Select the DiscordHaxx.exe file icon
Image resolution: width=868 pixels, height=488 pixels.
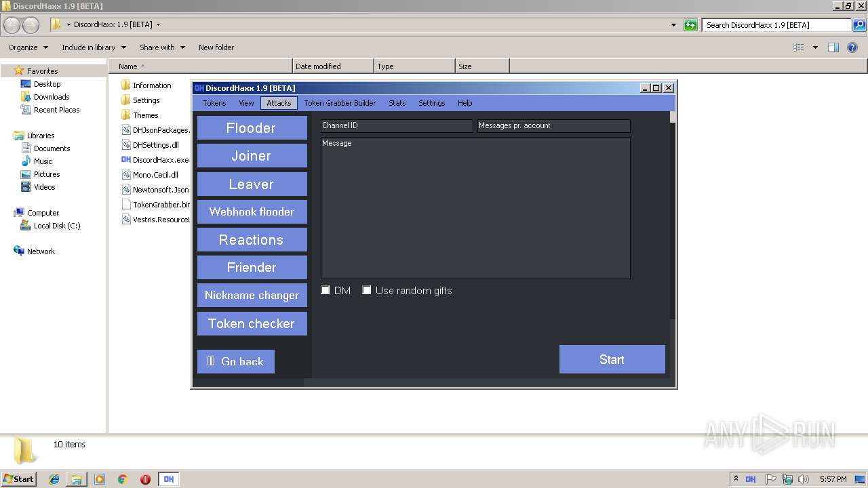tap(125, 160)
